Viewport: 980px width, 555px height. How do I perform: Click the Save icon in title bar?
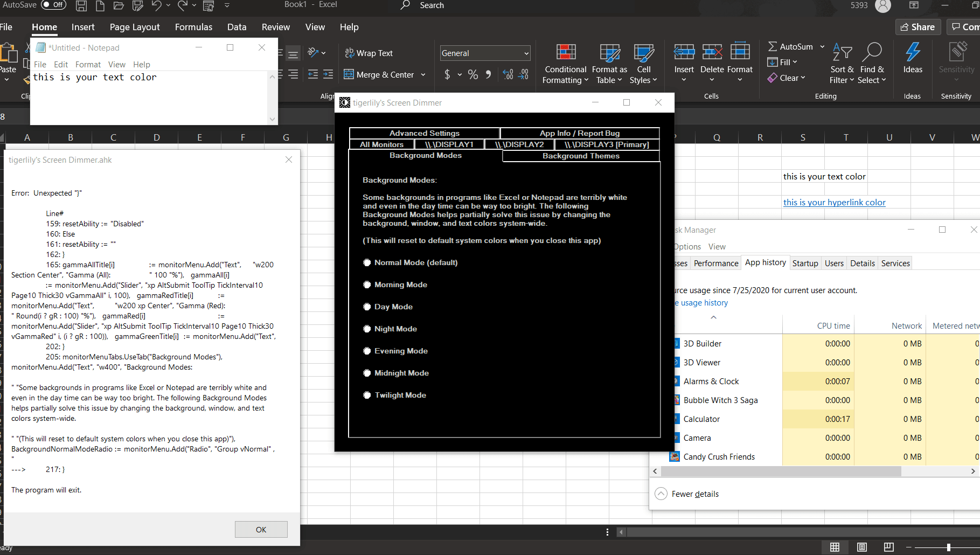point(81,5)
